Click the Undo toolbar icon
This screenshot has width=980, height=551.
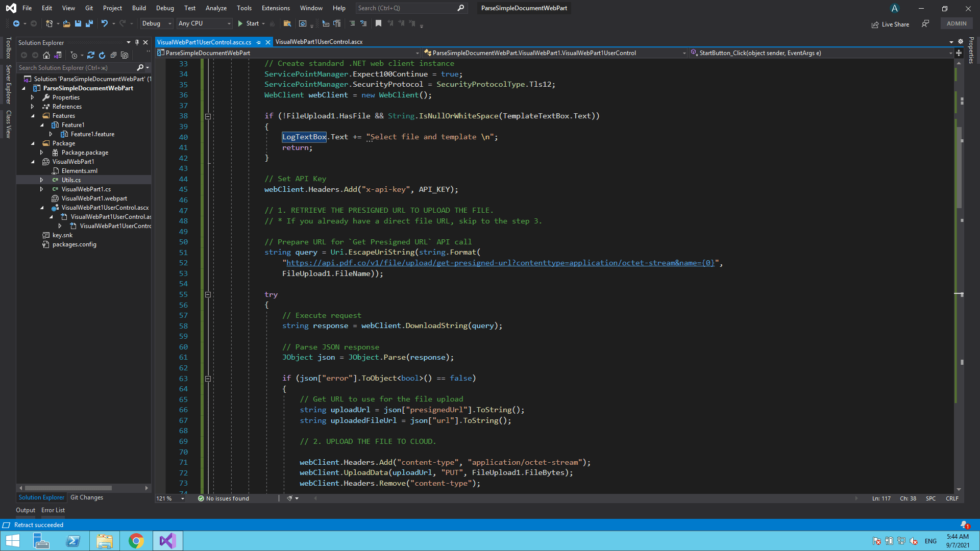click(105, 23)
